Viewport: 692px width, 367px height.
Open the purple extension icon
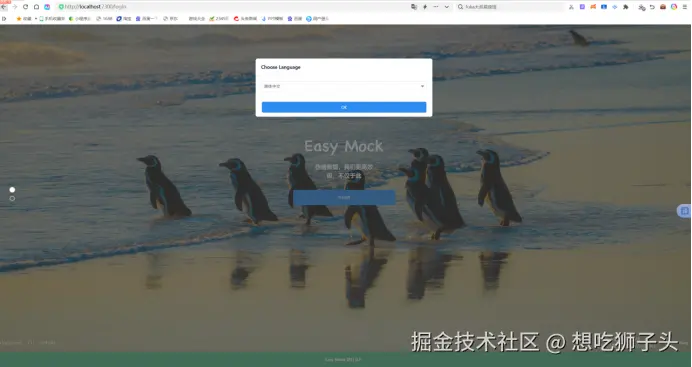point(582,7)
